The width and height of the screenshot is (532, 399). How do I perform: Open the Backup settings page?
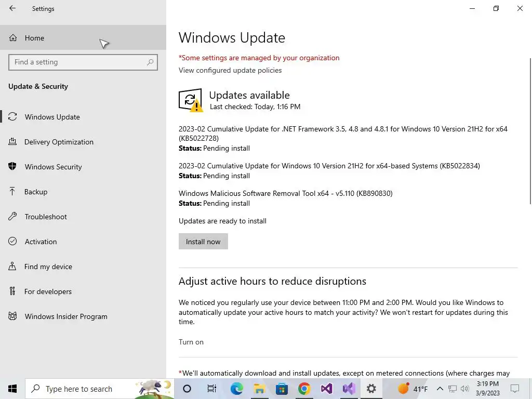coord(83,192)
